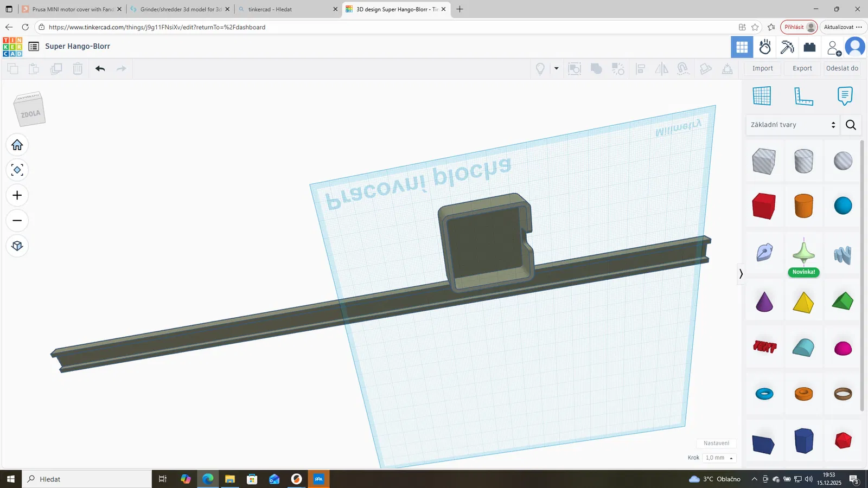Open the Blocks pickaxe mode
Image resolution: width=868 pixels, height=488 pixels.
coord(787,47)
